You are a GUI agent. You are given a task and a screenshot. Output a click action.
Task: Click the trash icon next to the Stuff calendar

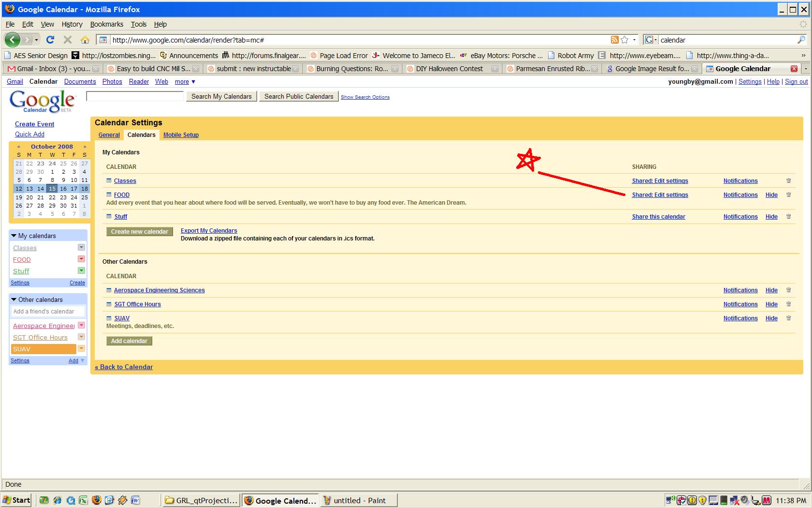[788, 216]
